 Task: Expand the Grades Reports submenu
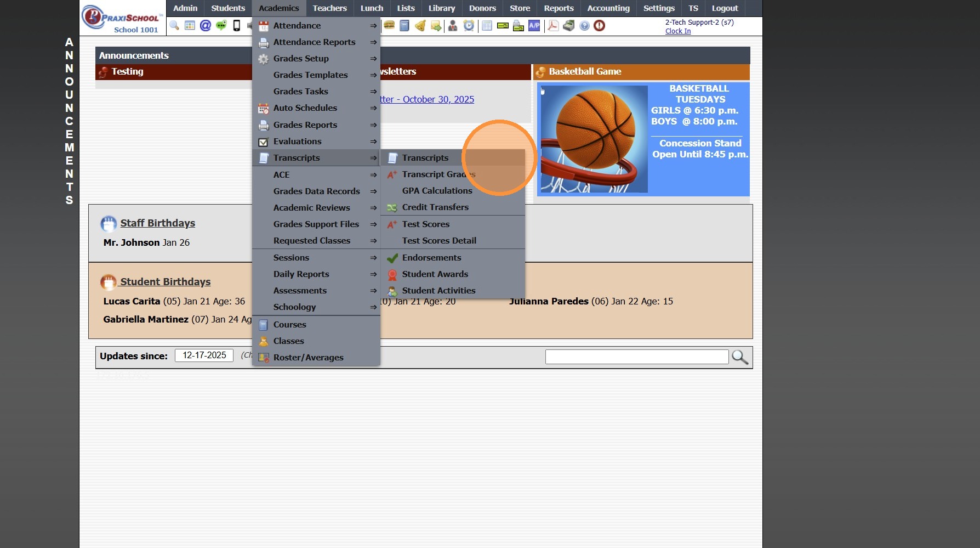pyautogui.click(x=316, y=125)
